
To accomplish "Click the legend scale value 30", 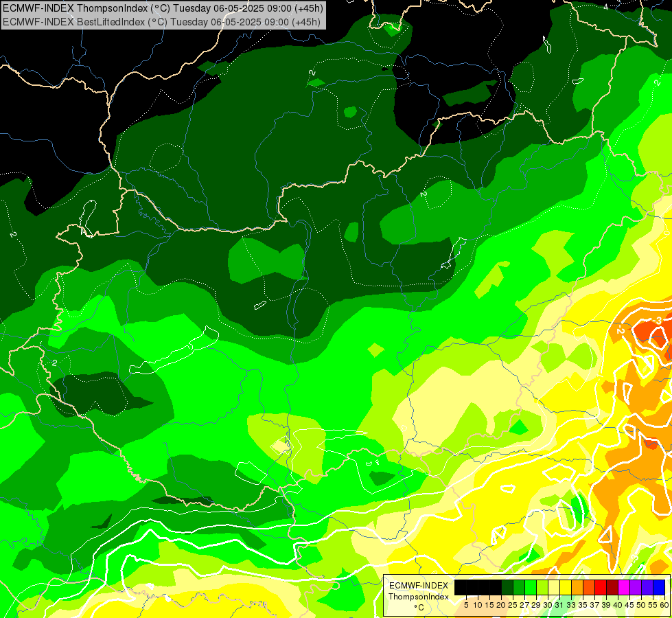I will (x=548, y=605).
